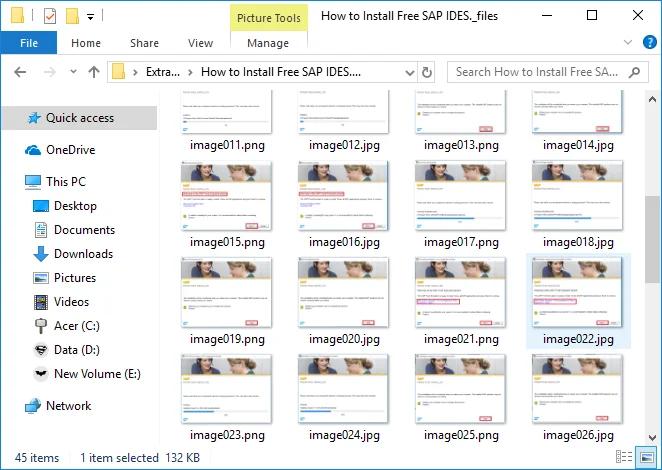Viewport: 662px width, 470px height.
Task: Go up one folder level with Up arrow
Action: point(94,72)
